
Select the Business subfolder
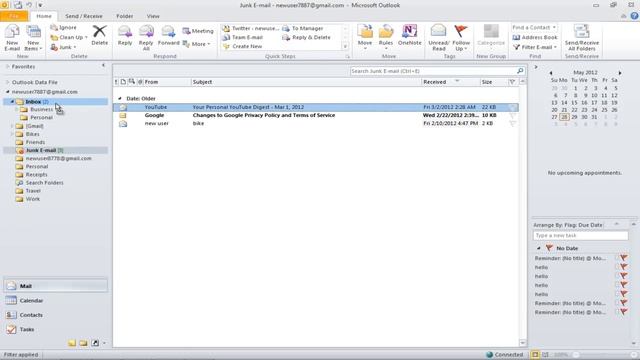click(x=42, y=109)
